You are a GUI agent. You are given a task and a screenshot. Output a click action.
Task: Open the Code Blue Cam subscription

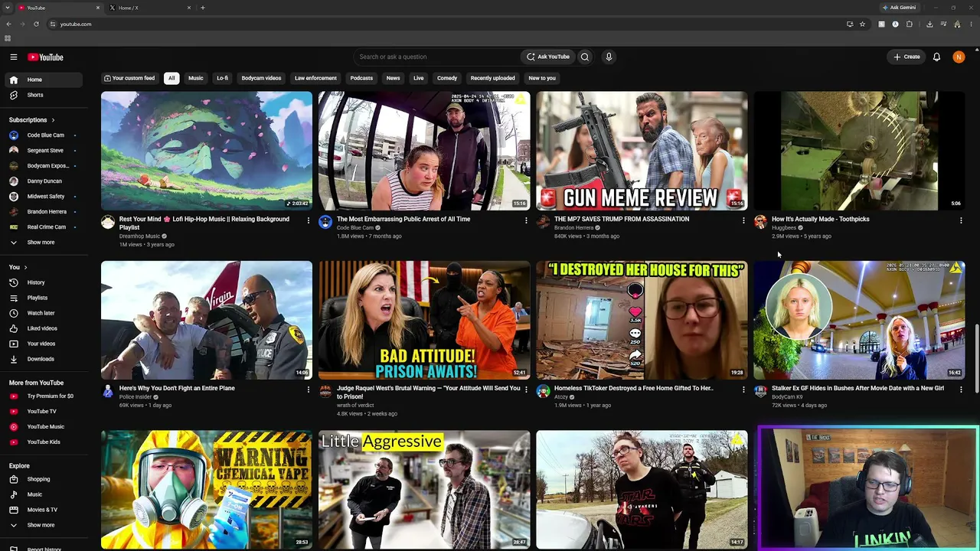(x=43, y=135)
